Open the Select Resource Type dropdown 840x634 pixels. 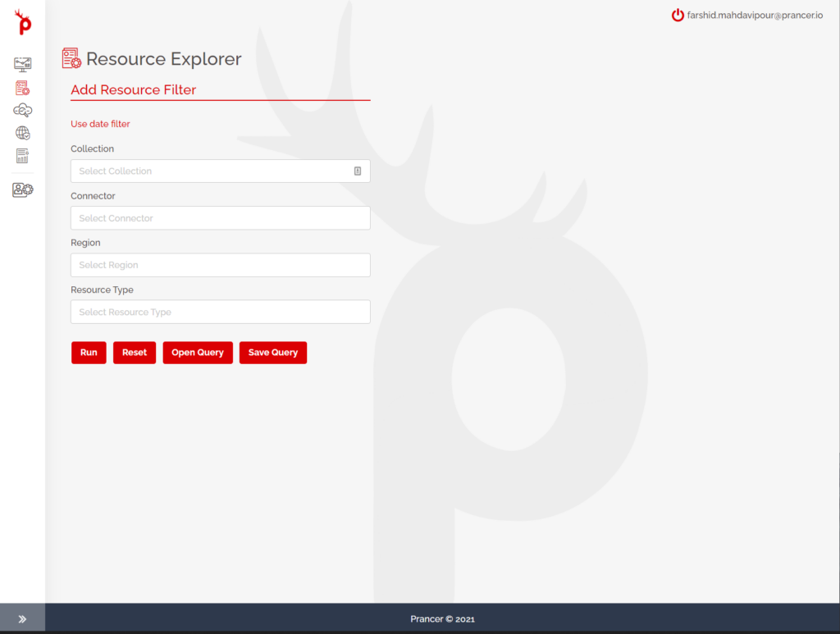pos(220,312)
